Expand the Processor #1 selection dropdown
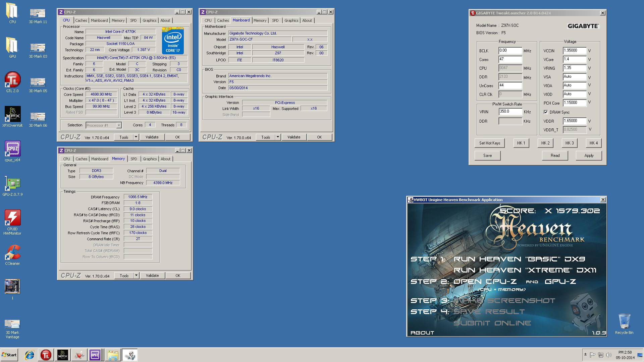This screenshot has width=644, height=362. 119,125
